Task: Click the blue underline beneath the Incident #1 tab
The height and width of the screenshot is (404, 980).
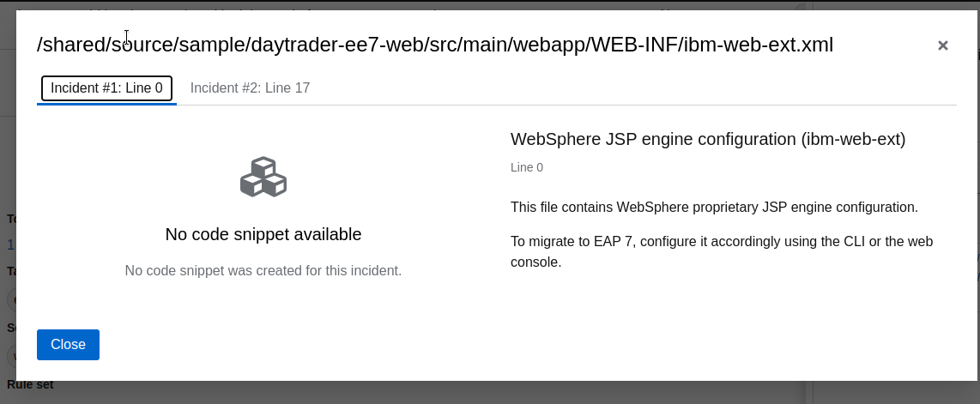Action: point(106,104)
